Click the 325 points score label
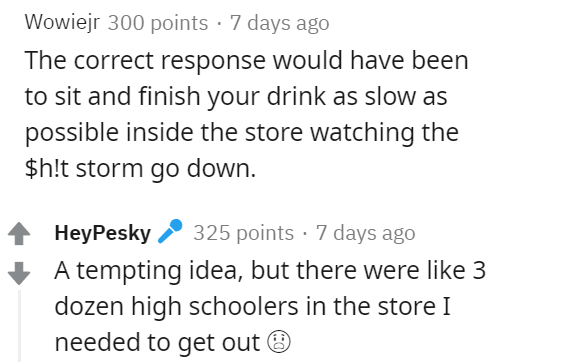Screen dimensions: 571x362 (244, 233)
